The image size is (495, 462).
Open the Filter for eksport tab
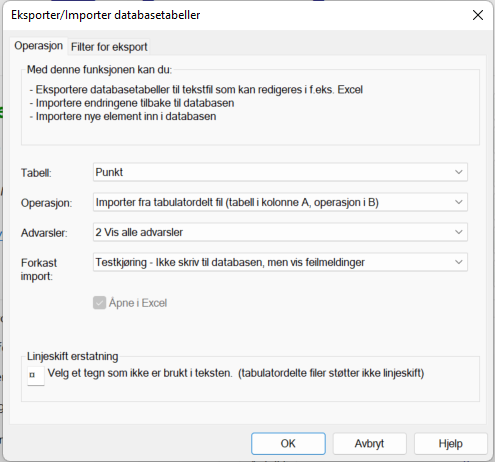(109, 47)
